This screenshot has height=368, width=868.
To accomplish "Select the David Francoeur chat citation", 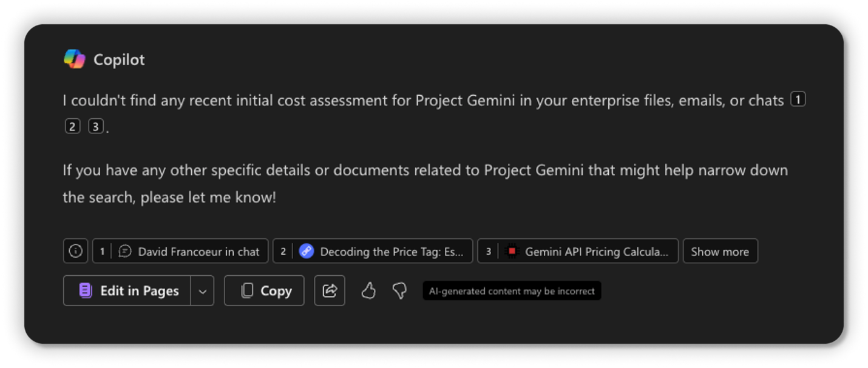I will click(180, 250).
